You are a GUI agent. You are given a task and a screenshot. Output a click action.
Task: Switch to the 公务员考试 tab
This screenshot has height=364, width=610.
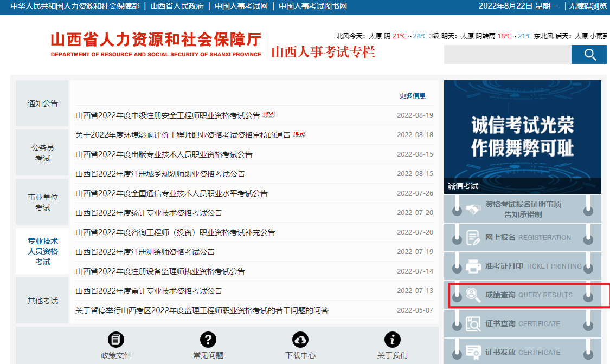point(42,153)
